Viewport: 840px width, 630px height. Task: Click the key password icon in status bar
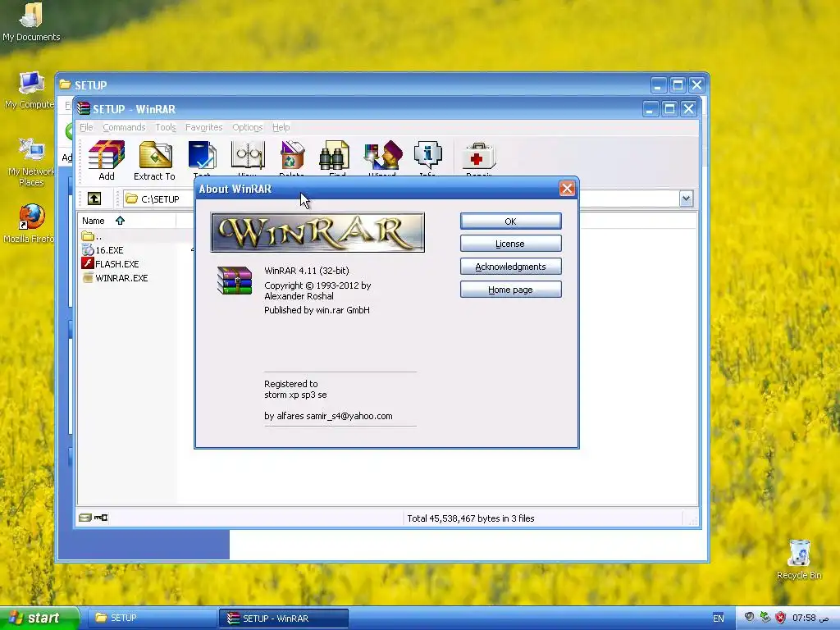pos(101,518)
